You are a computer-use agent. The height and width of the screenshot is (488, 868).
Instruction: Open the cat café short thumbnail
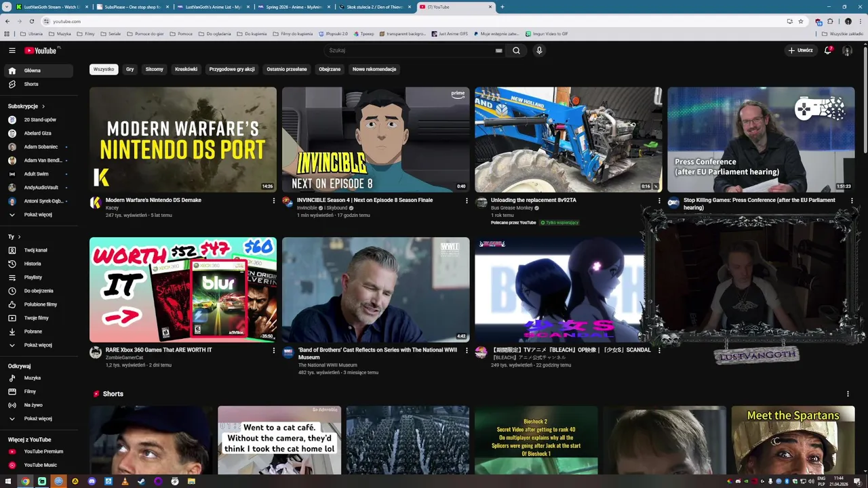[279, 441]
